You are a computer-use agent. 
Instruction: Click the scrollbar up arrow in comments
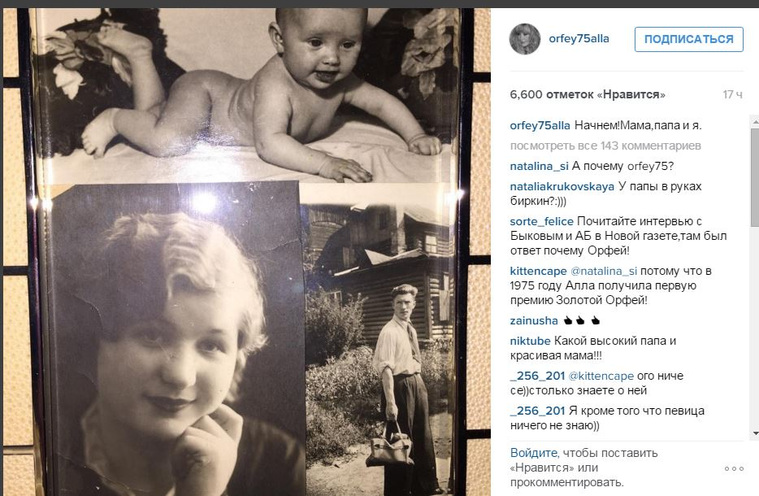point(755,123)
